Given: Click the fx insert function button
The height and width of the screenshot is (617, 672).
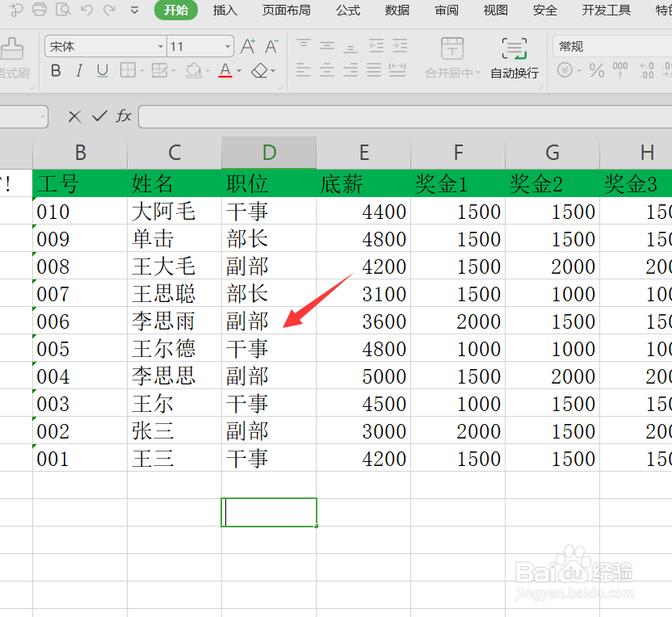Looking at the screenshot, I should 124,116.
